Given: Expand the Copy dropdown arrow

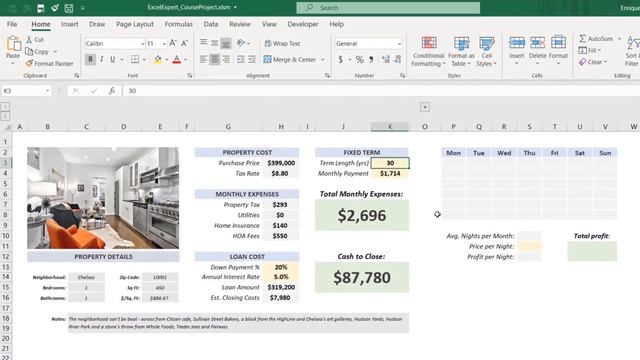Looking at the screenshot, I should click(55, 52).
